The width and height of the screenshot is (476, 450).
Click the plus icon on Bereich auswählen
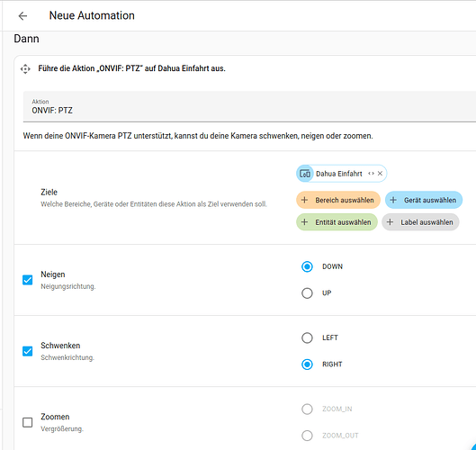pyautogui.click(x=304, y=200)
